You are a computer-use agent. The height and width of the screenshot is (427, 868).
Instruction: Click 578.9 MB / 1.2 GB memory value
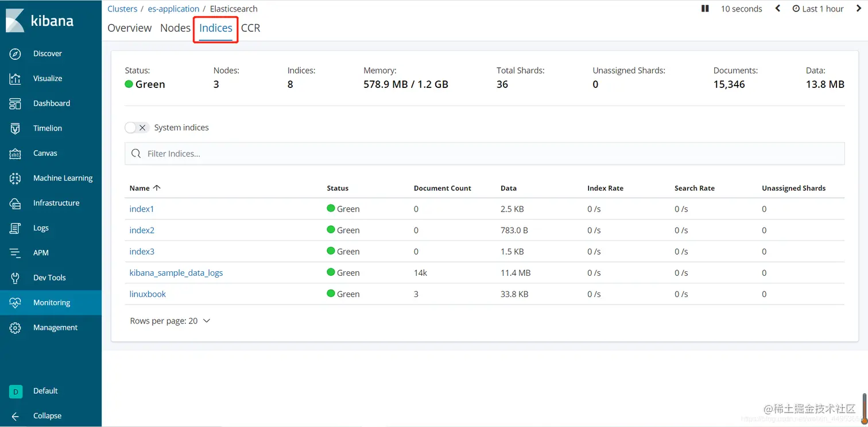[406, 84]
